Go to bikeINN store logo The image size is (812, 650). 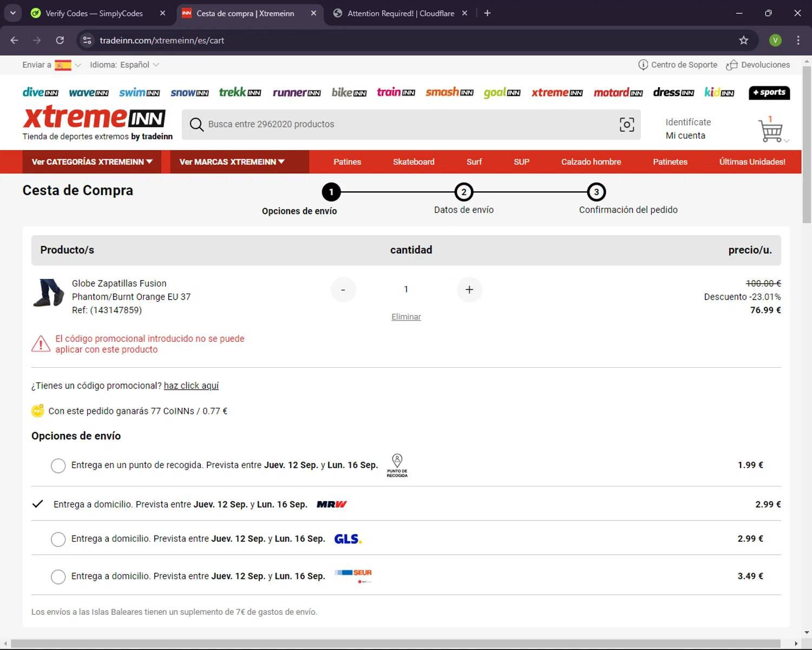pos(349,92)
